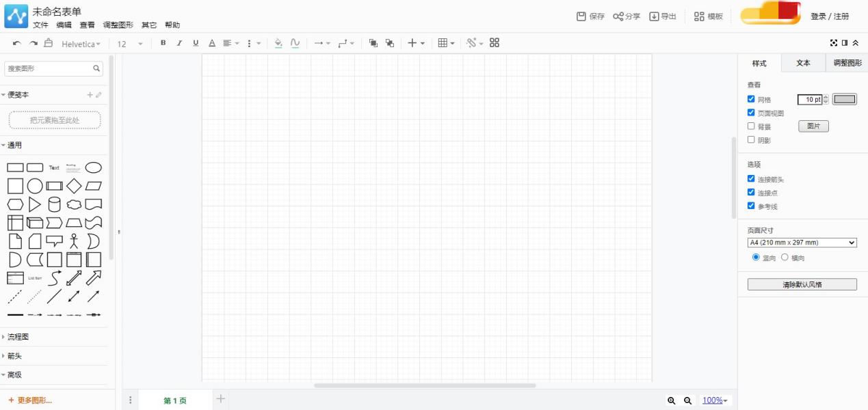This screenshot has height=410, width=868.
Task: Click the zoom in icon near page bottom
Action: 672,401
